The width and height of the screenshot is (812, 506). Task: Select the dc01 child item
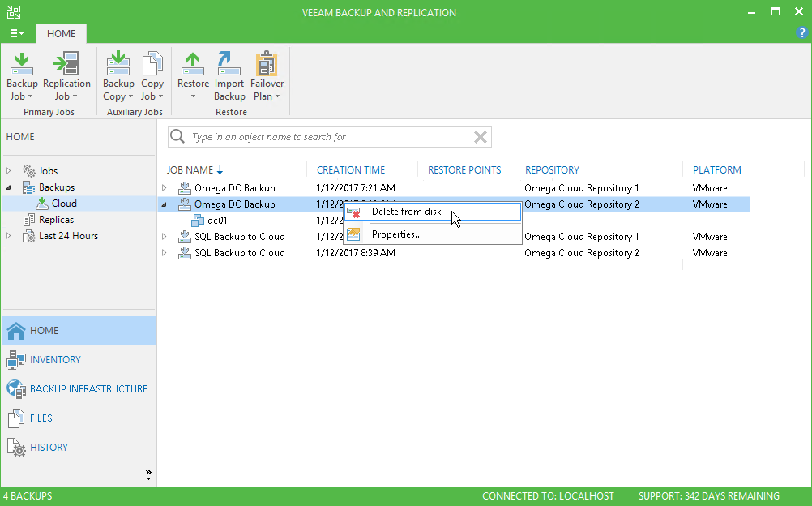[217, 221]
